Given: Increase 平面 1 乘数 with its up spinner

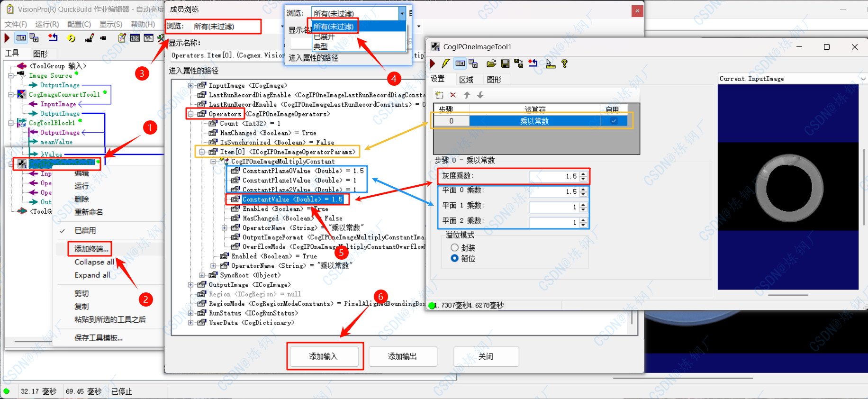Looking at the screenshot, I should click(583, 205).
